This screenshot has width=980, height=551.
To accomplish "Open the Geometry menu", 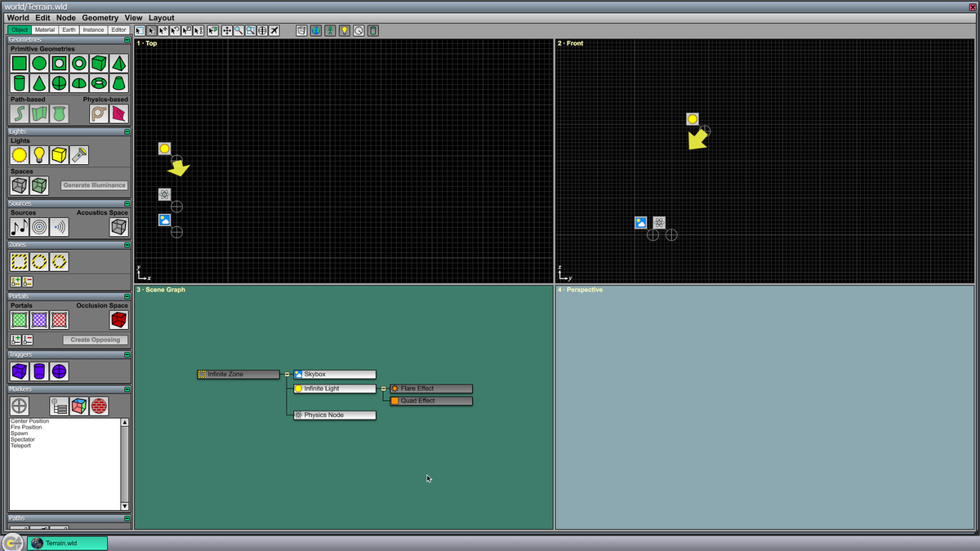I will coord(100,18).
